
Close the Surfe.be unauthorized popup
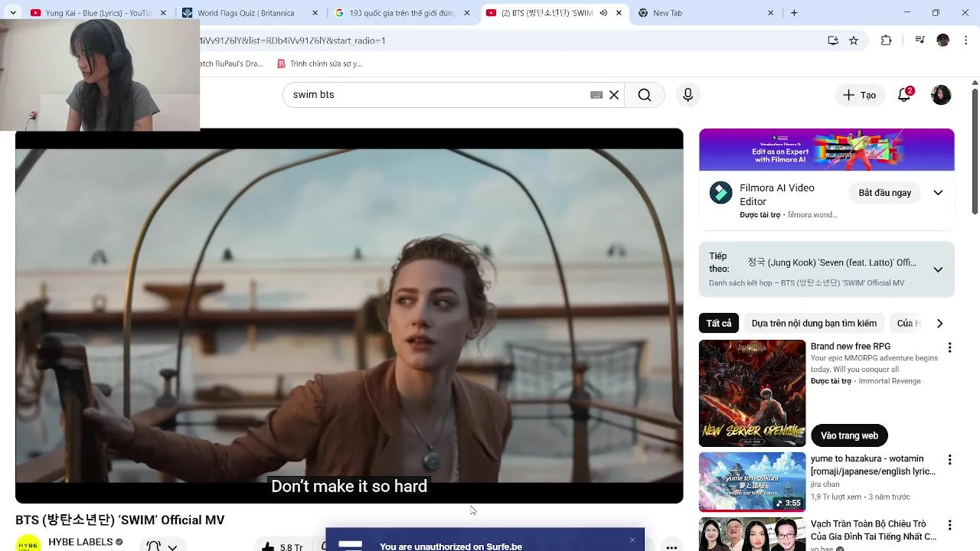(x=632, y=540)
